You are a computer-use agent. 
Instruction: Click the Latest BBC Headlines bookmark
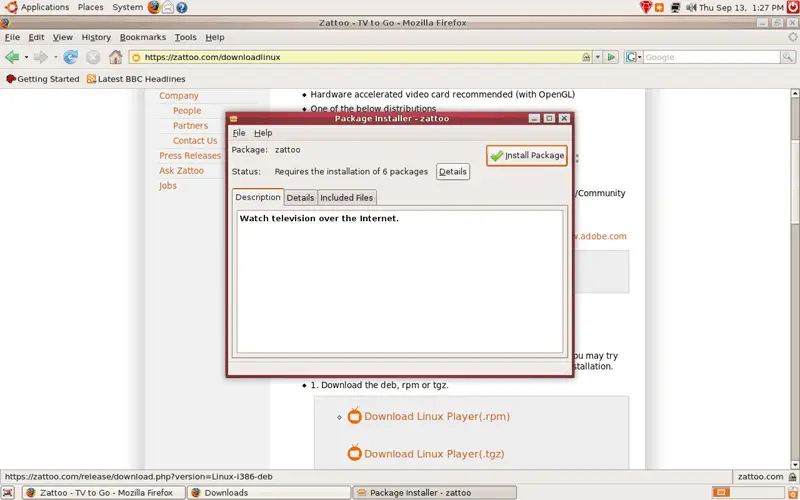click(136, 79)
